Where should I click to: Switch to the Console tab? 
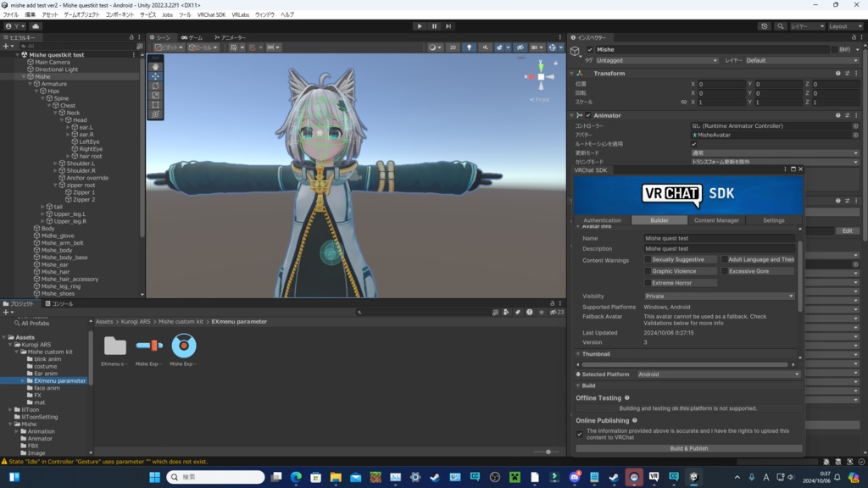coord(59,304)
